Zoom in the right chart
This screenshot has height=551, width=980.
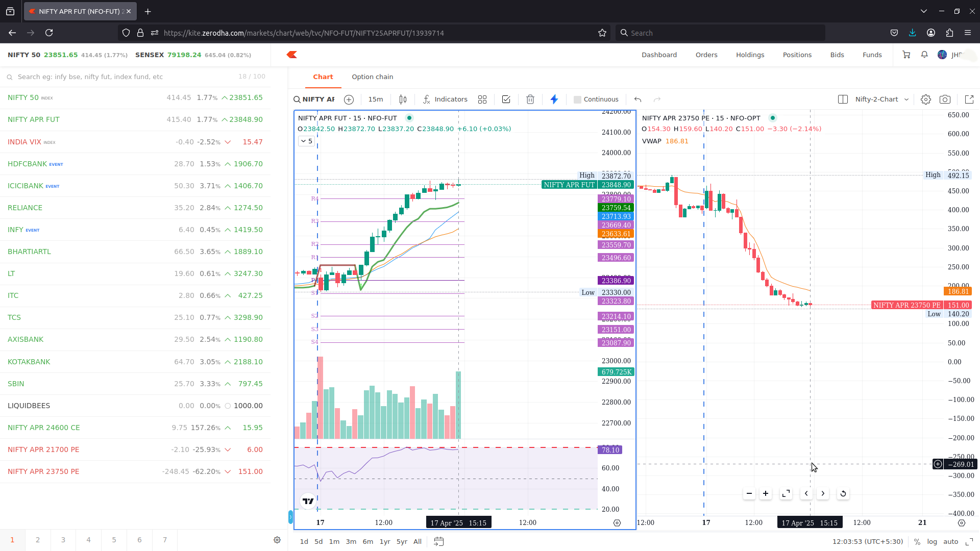pyautogui.click(x=766, y=493)
